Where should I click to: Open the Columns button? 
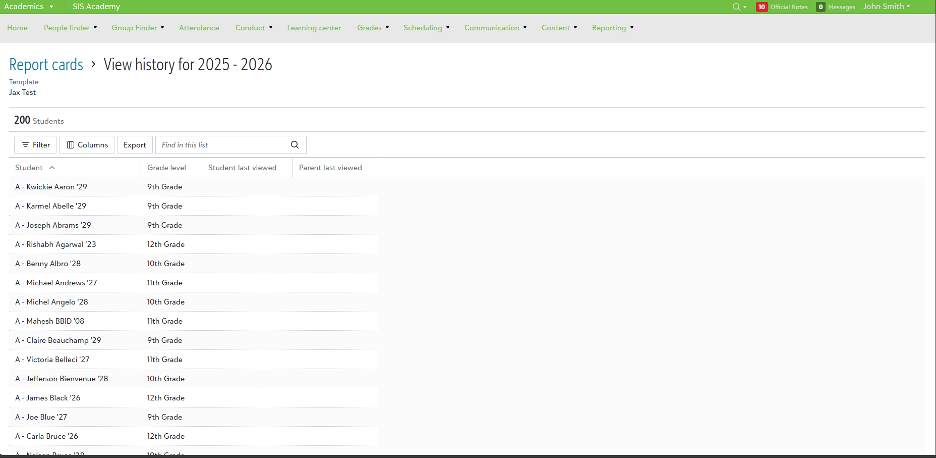87,145
